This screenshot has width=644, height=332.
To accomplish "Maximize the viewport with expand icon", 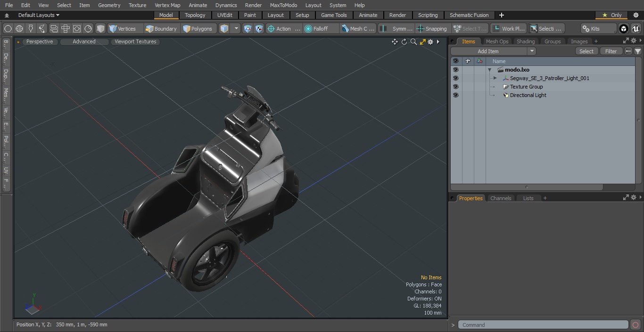I will pyautogui.click(x=422, y=42).
